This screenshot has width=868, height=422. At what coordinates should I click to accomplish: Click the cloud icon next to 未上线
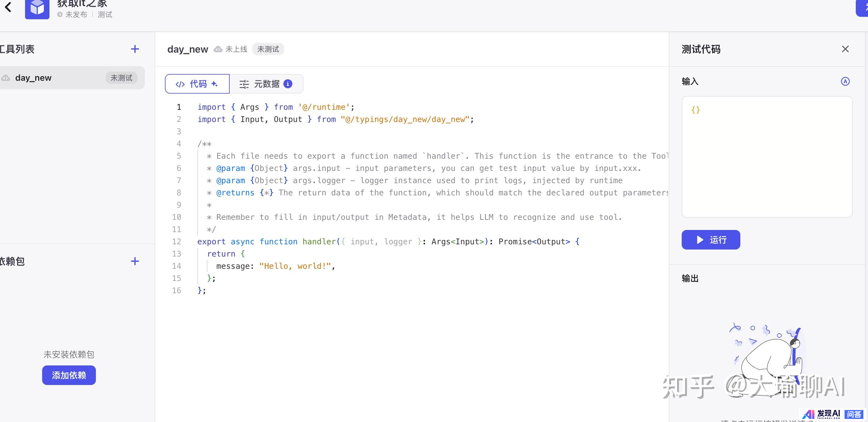coord(218,49)
